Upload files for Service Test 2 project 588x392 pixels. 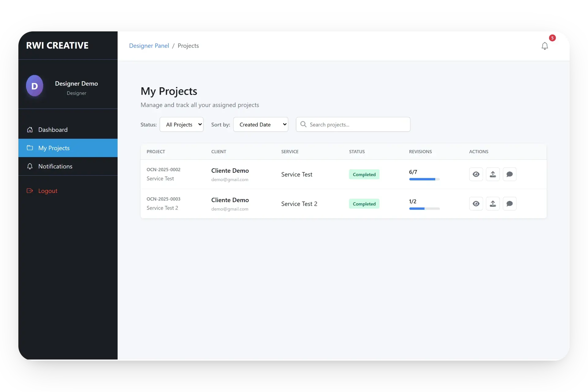pos(493,204)
